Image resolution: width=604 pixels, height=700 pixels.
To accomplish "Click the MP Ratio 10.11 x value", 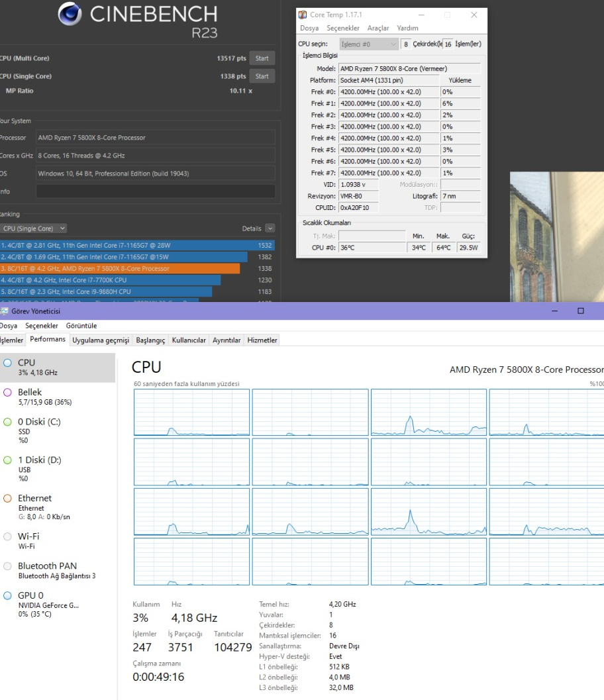I will [241, 91].
